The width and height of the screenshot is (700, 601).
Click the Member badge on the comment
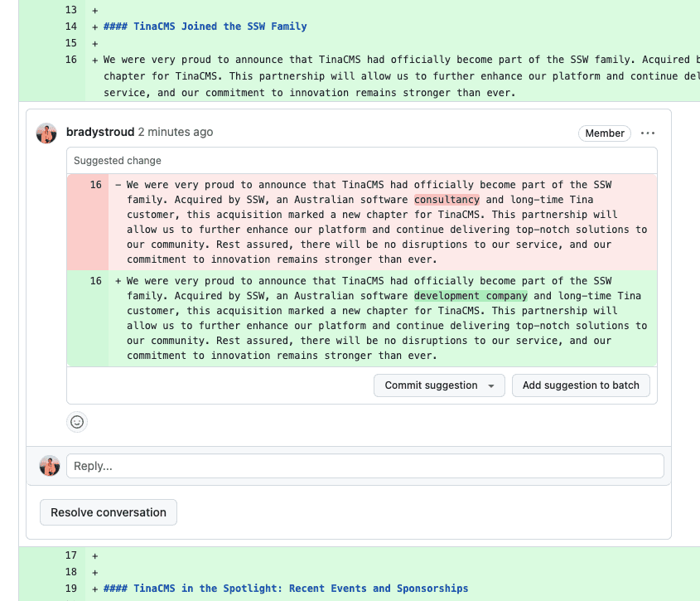tap(605, 133)
